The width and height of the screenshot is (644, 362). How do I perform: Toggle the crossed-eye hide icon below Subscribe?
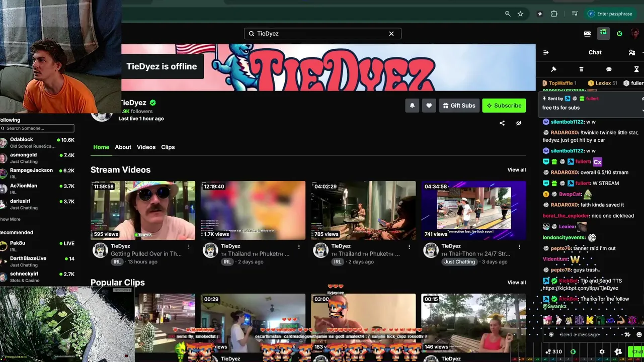(x=519, y=123)
